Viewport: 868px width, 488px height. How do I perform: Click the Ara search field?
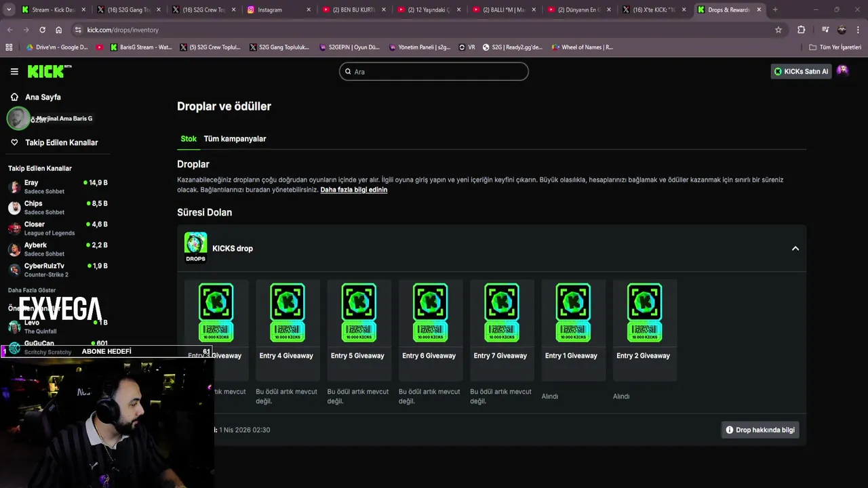pos(434,71)
